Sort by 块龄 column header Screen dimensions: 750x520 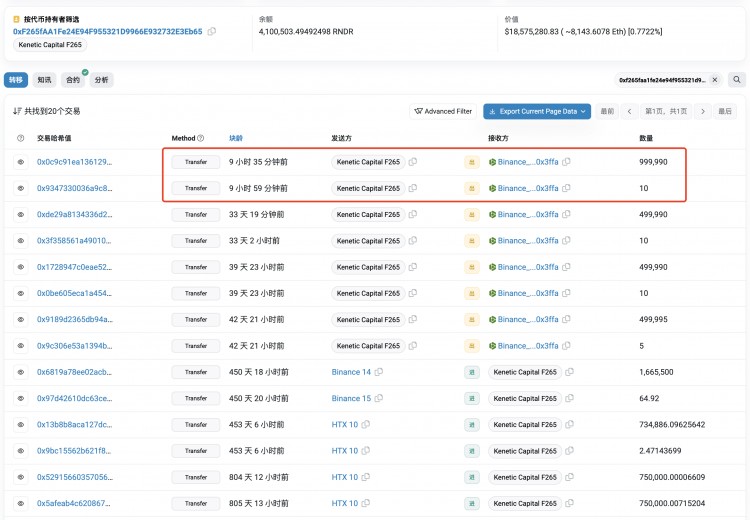(x=236, y=138)
